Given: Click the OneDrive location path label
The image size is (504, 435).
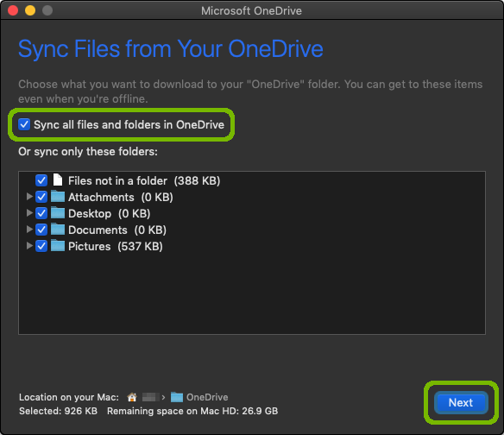Looking at the screenshot, I should (207, 397).
